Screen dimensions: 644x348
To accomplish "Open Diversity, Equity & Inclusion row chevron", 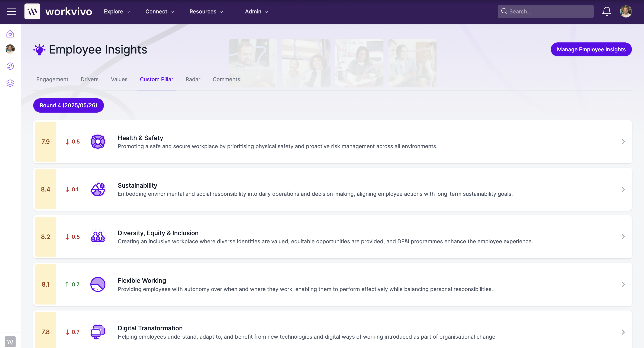I will point(623,237).
